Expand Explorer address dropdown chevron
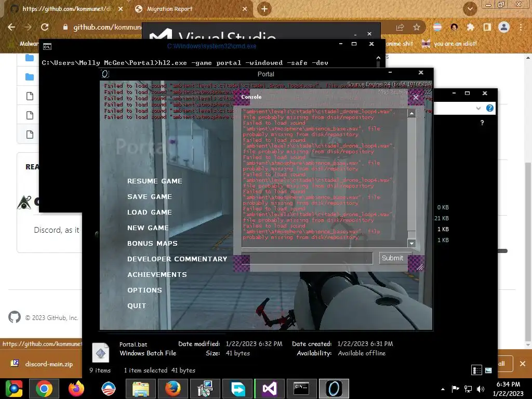 coord(478,108)
